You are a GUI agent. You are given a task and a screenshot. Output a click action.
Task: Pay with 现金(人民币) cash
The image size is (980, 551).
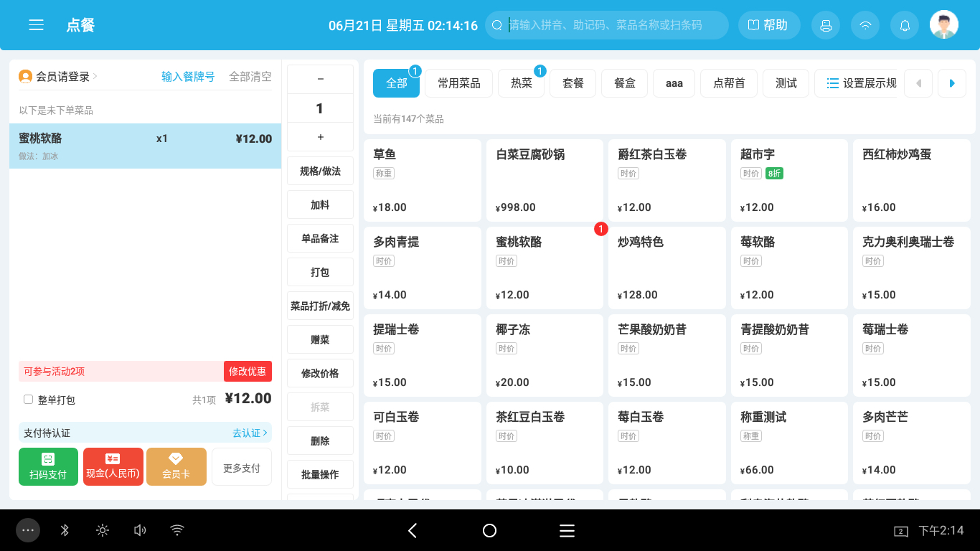(x=113, y=466)
